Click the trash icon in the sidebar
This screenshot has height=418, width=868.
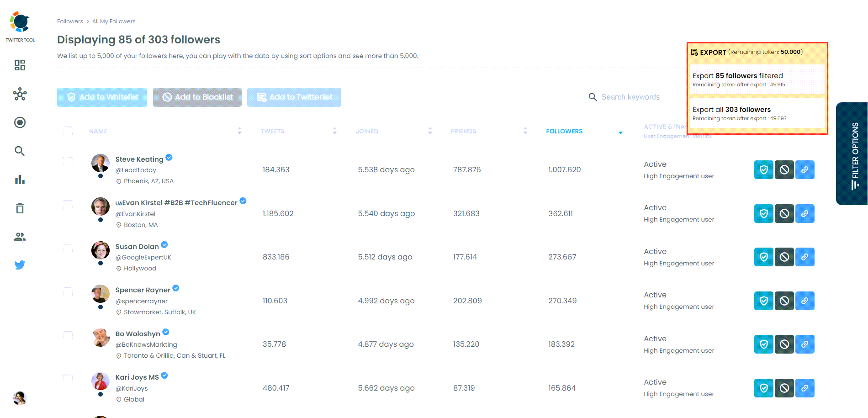pyautogui.click(x=20, y=208)
